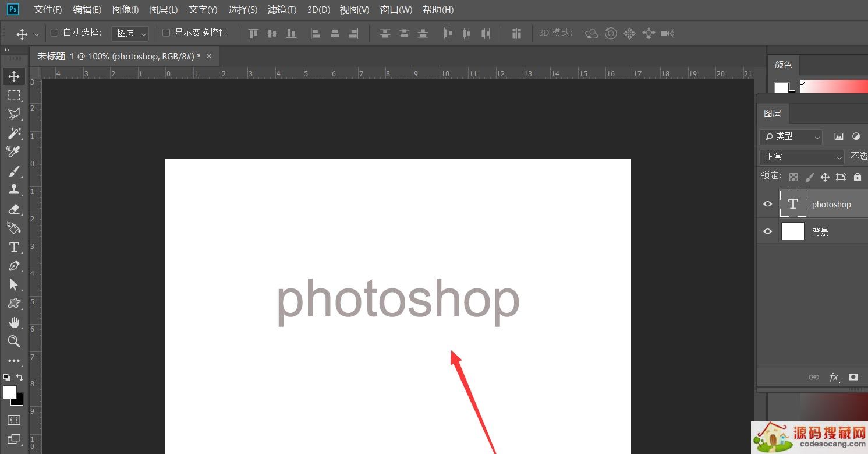The height and width of the screenshot is (454, 868).
Task: Align right edges in options bar
Action: pos(353,34)
